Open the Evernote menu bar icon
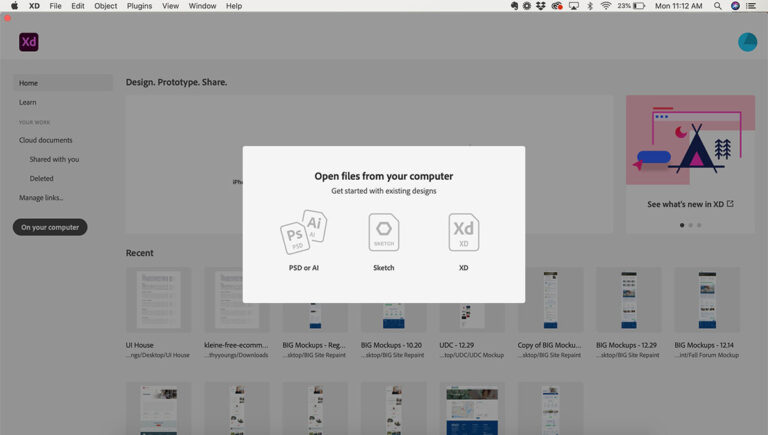Screen dimensions: 768x435 [x=514, y=6]
